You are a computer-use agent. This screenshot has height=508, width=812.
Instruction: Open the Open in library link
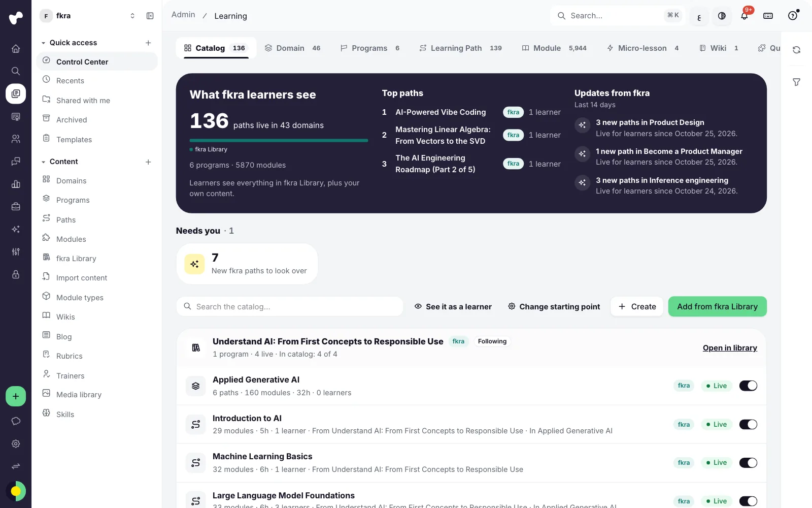pos(730,348)
